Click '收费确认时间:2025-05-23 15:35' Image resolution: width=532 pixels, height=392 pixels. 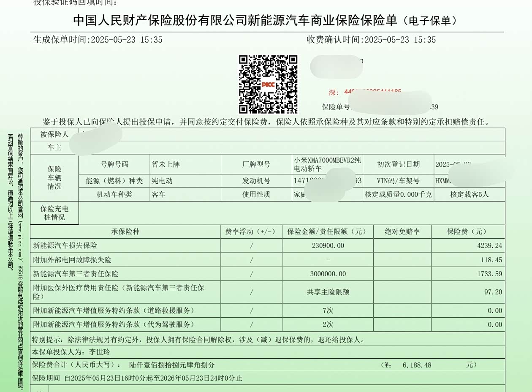[371, 40]
